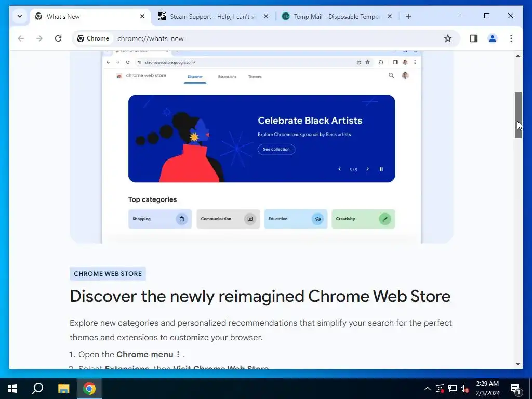Go forward with the browser forward arrow
This screenshot has height=399, width=532.
pos(39,38)
